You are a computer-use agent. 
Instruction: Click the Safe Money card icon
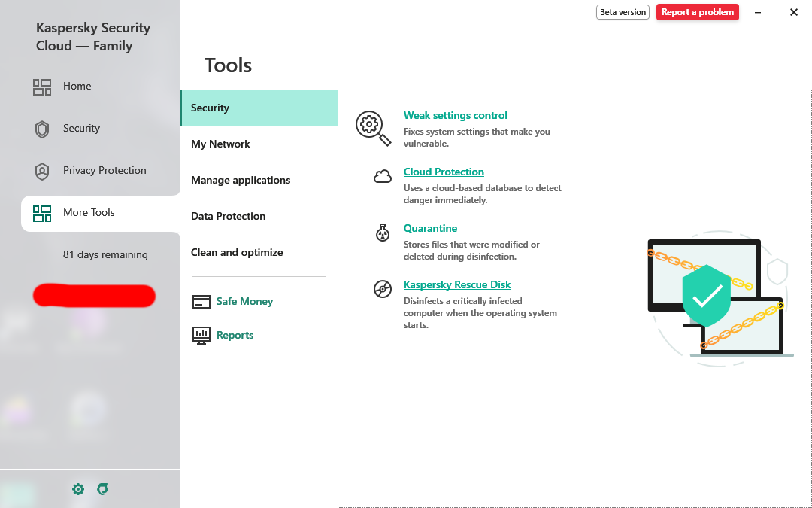pyautogui.click(x=201, y=302)
